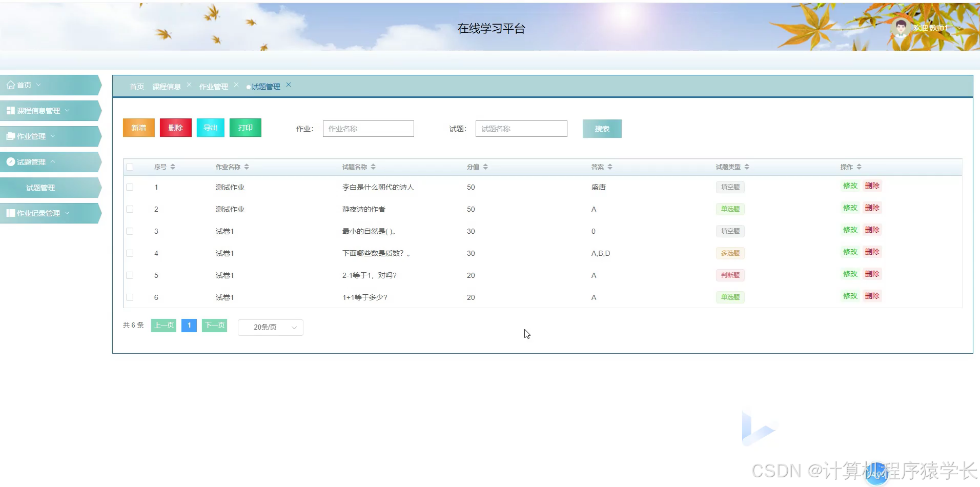Click 删除 for 下面哪些数是质数 row
This screenshot has height=487, width=980.
[872, 252]
